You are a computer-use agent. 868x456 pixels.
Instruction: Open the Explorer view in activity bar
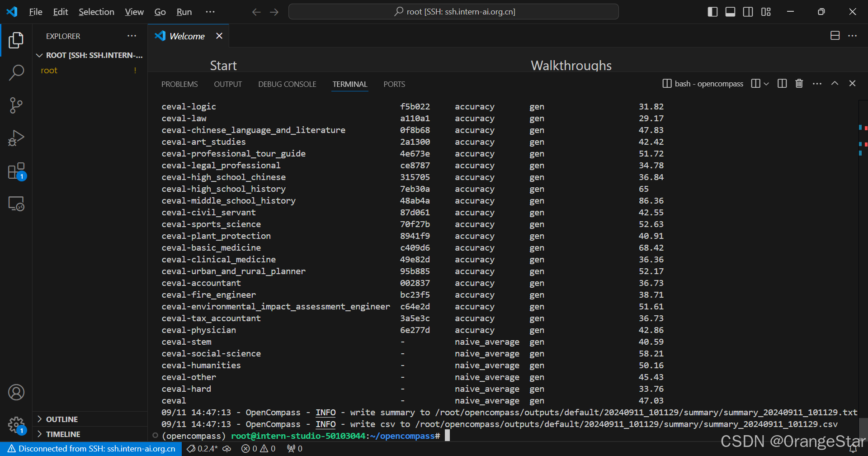pyautogui.click(x=16, y=40)
